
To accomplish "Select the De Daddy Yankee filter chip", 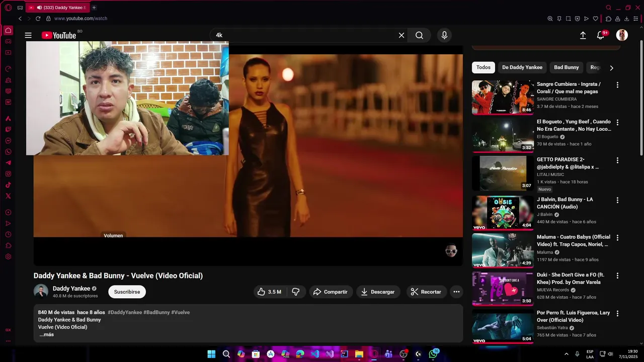I will click(x=522, y=67).
